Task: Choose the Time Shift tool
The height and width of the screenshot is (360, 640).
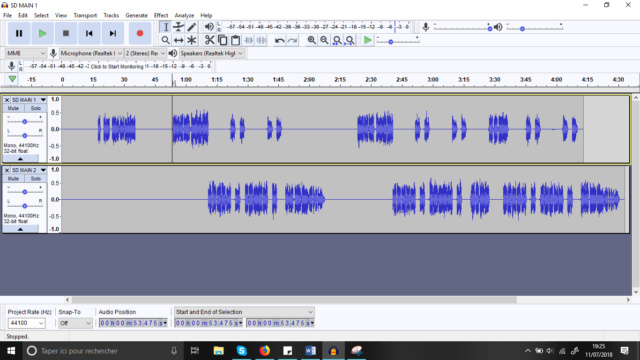Action: click(178, 40)
